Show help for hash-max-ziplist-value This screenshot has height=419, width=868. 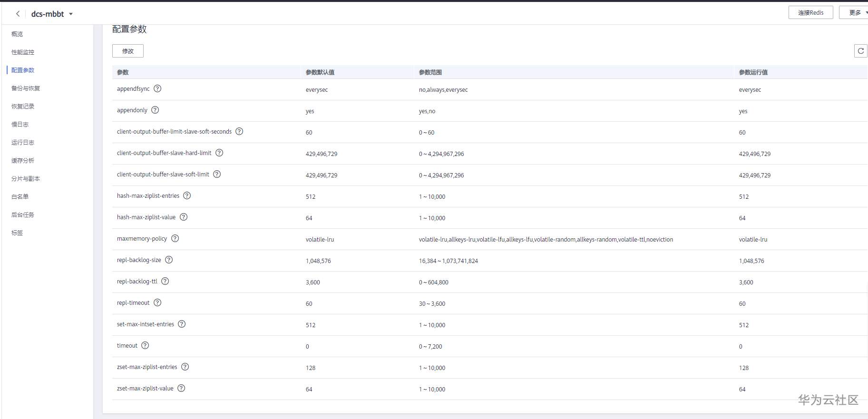point(184,217)
